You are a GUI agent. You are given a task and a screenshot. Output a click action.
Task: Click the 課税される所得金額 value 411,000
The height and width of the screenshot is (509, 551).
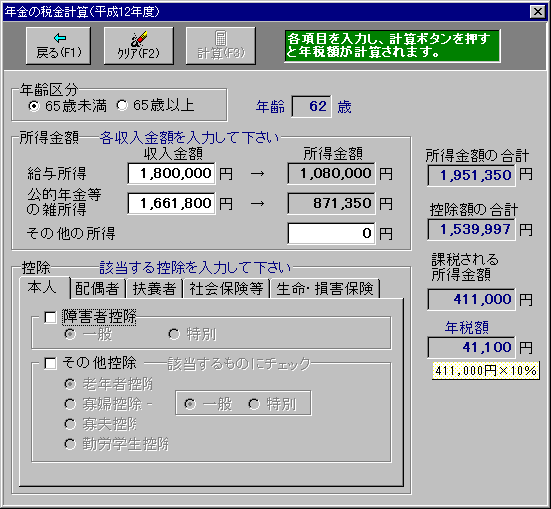click(471, 299)
